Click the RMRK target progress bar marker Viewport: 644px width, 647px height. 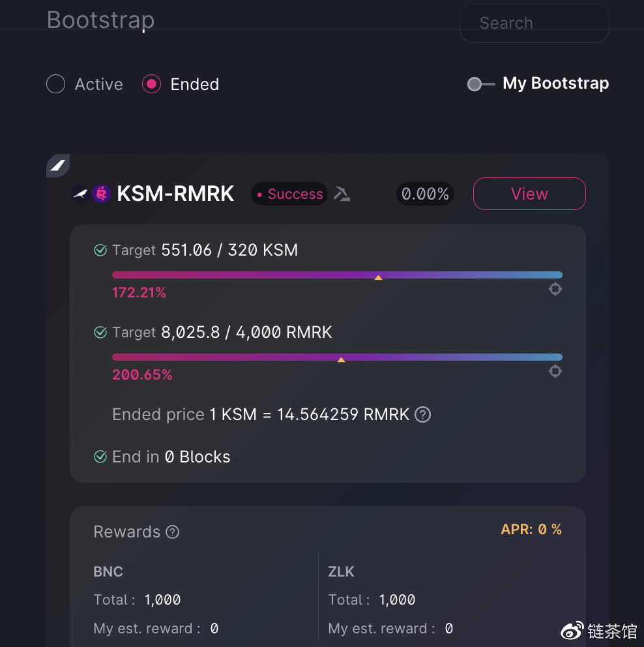point(341,360)
